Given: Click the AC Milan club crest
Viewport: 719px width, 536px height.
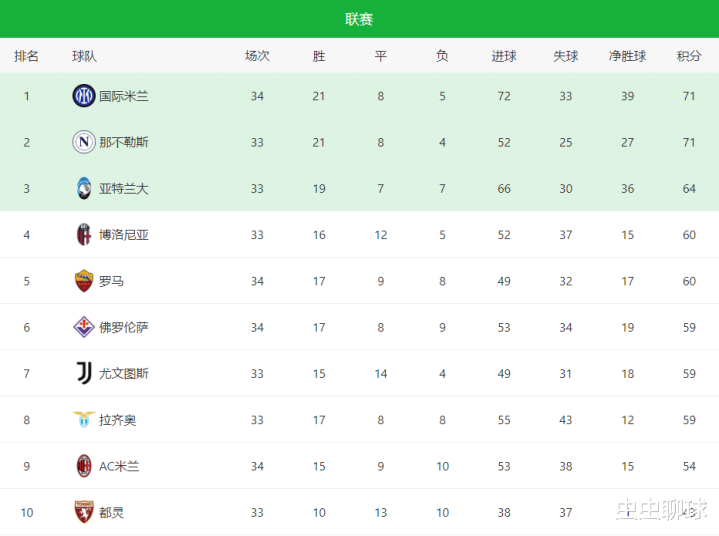Looking at the screenshot, I should click(84, 466).
